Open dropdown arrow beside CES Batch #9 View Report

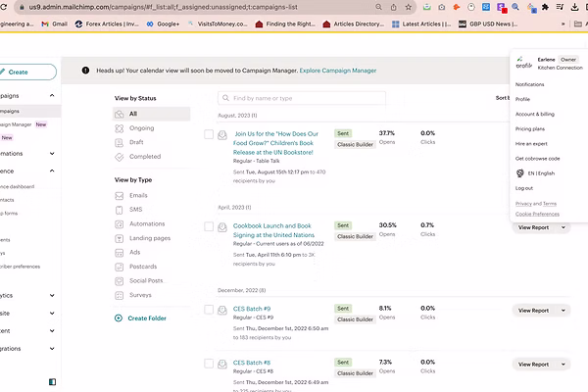[563, 311]
